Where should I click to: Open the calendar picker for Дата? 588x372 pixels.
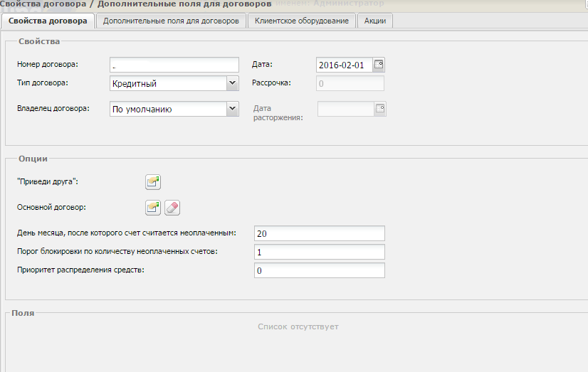click(x=379, y=65)
